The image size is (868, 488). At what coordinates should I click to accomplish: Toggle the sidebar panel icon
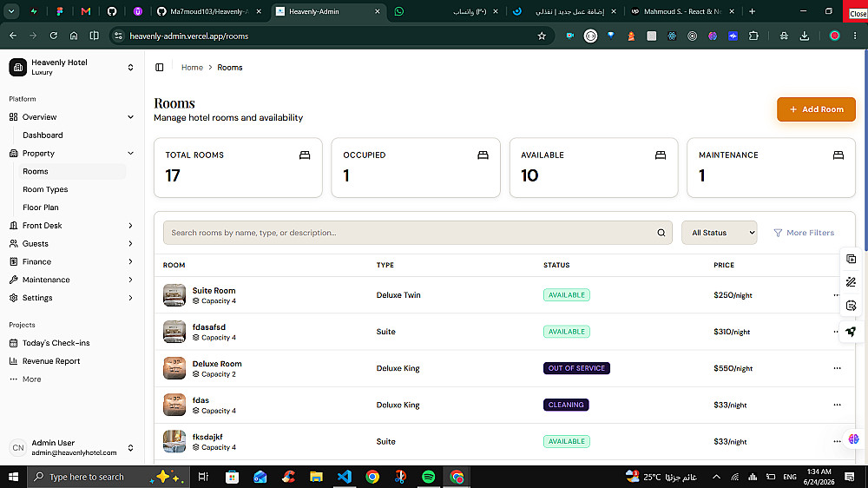click(x=160, y=68)
